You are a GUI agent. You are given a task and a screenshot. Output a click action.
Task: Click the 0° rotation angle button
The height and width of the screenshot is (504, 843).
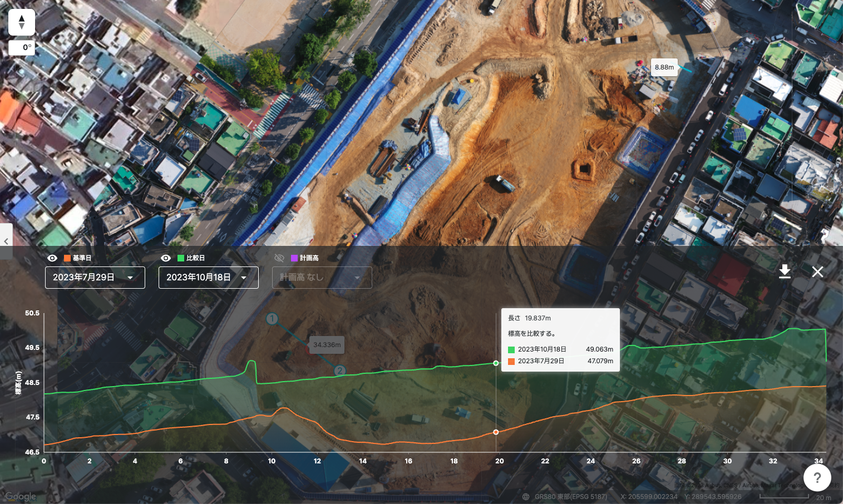tap(22, 48)
